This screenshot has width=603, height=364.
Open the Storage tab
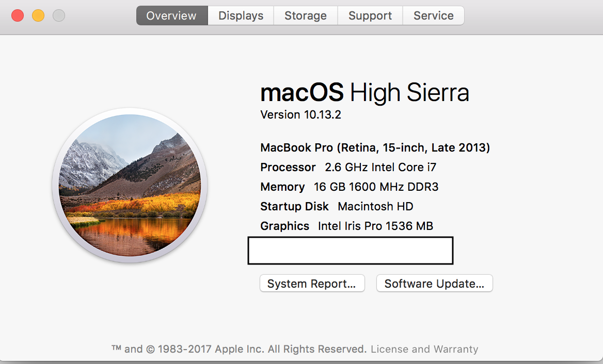[x=306, y=15]
